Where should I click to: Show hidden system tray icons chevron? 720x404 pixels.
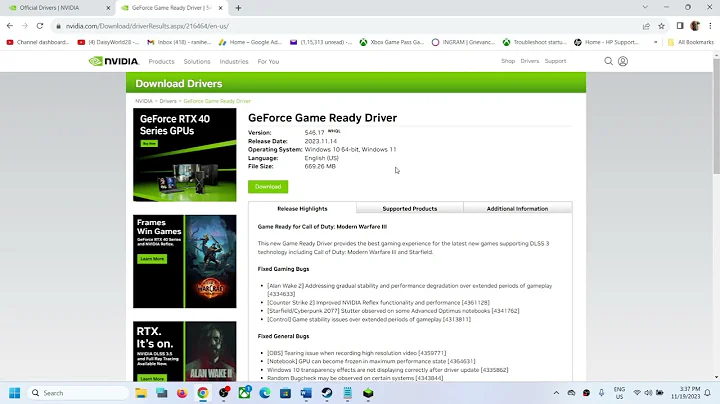coord(556,393)
